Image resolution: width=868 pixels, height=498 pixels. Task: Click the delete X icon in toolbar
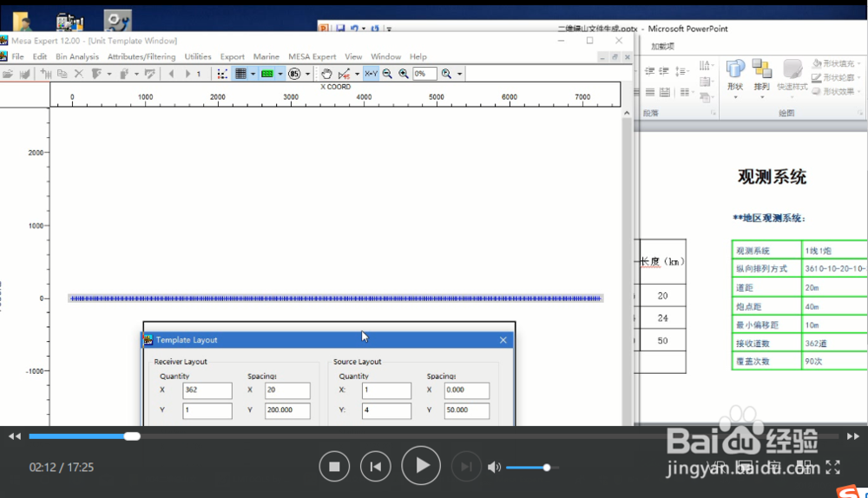pyautogui.click(x=79, y=74)
